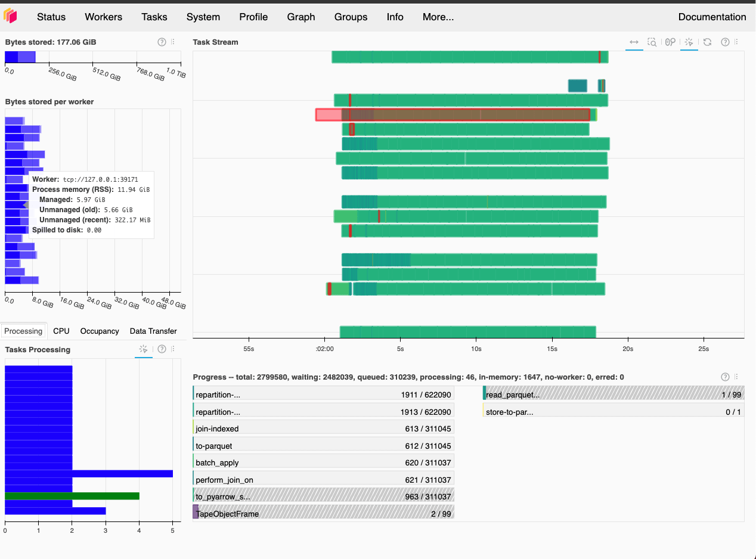Open the Documentation link
Screen dimensions: 756x559
[x=712, y=17]
